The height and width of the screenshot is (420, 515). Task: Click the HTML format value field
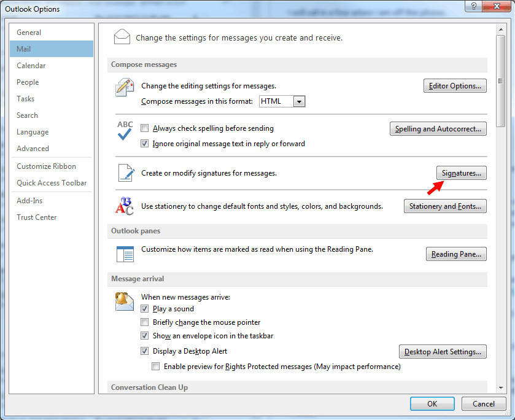click(276, 101)
